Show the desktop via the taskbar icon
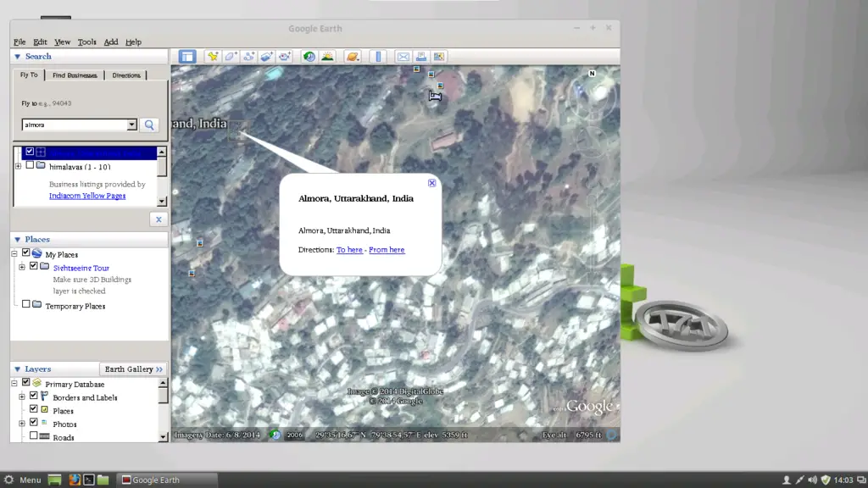 click(x=54, y=480)
